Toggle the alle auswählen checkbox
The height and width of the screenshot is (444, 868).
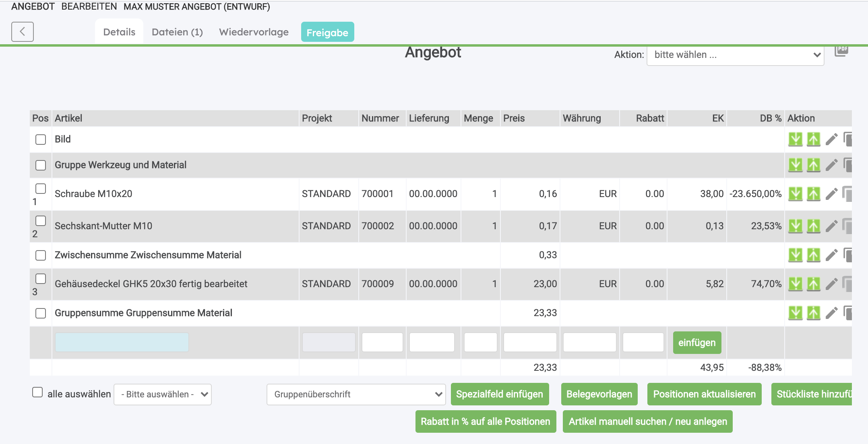(x=37, y=393)
